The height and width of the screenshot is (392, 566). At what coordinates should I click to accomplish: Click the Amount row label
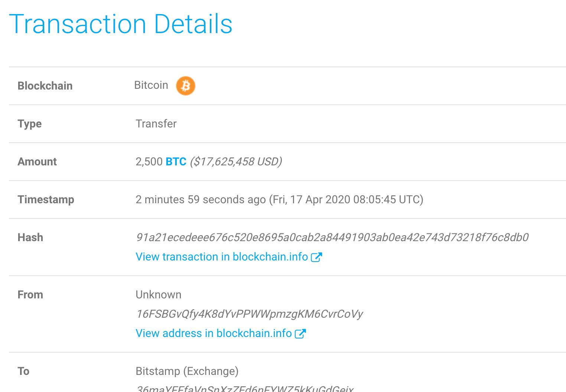coord(37,162)
